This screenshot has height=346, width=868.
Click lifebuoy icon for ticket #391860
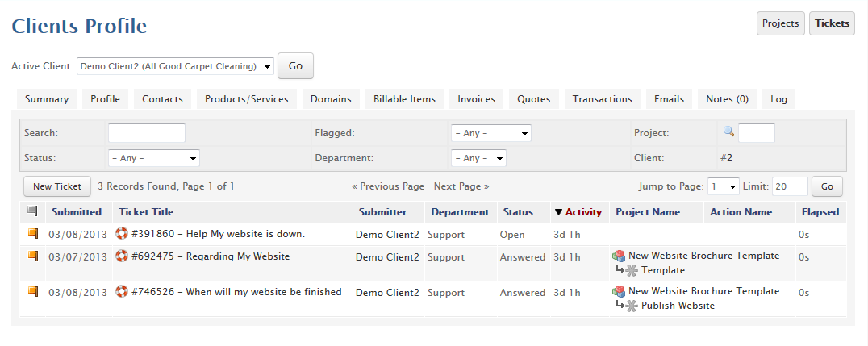(x=122, y=234)
